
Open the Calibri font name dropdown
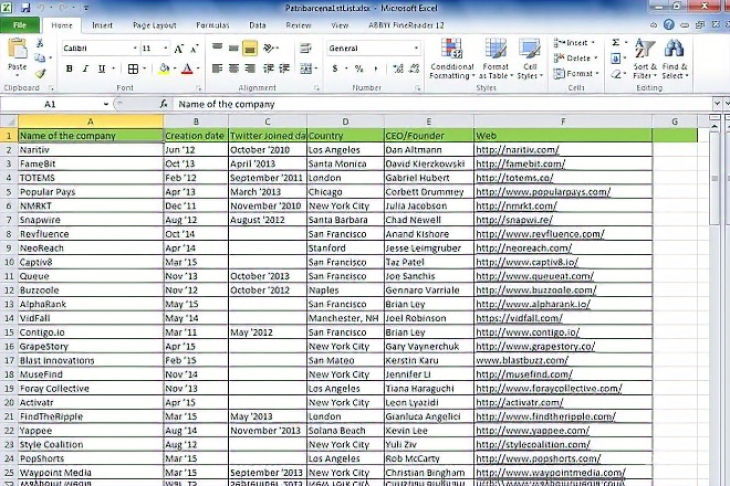[x=135, y=48]
